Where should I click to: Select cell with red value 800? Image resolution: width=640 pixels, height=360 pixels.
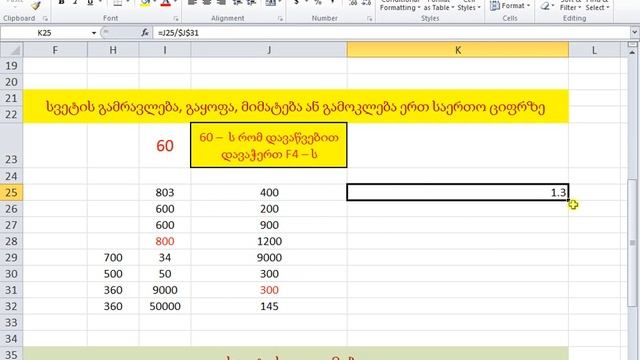point(165,241)
